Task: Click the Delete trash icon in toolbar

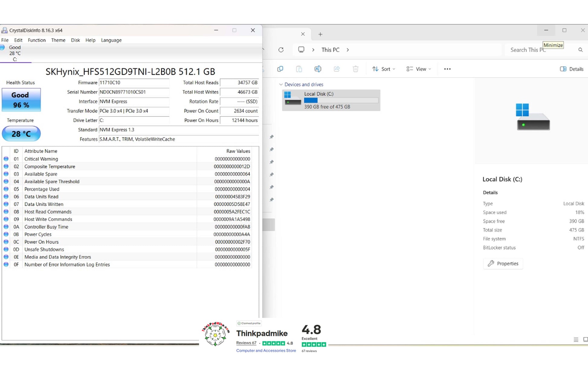Action: (x=355, y=69)
